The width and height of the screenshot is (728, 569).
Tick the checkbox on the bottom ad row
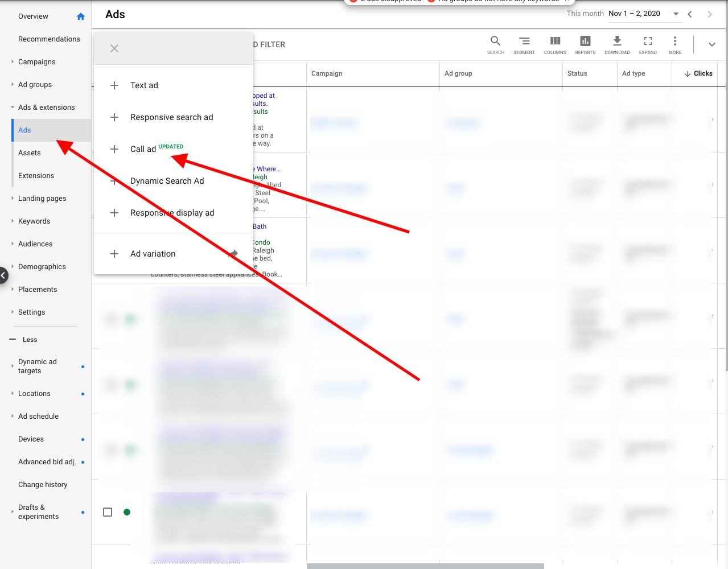(108, 512)
